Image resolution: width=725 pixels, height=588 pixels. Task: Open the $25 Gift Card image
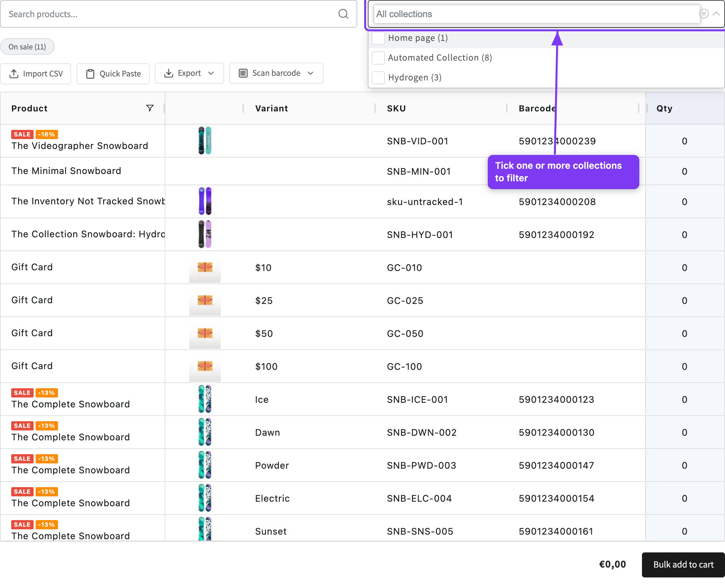tap(205, 301)
